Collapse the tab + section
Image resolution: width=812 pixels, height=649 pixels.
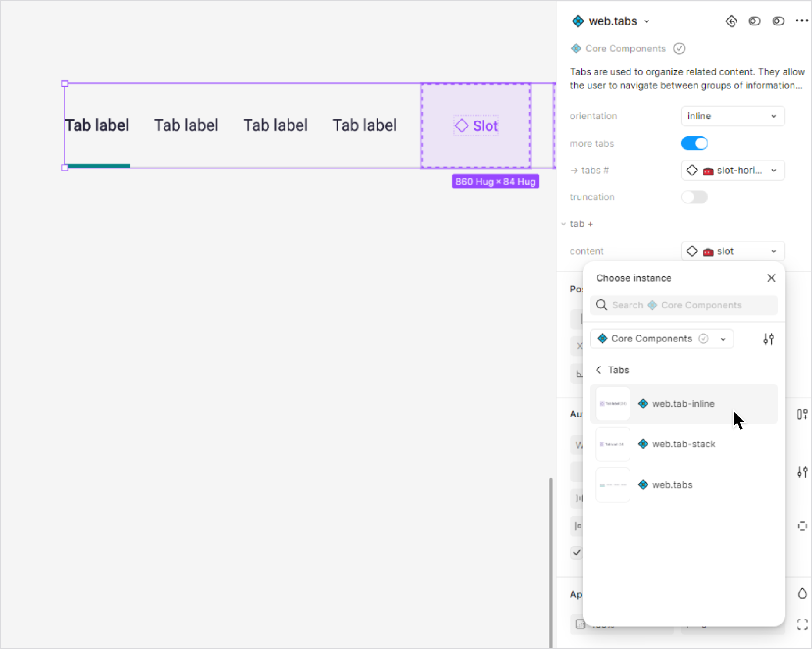click(x=564, y=224)
